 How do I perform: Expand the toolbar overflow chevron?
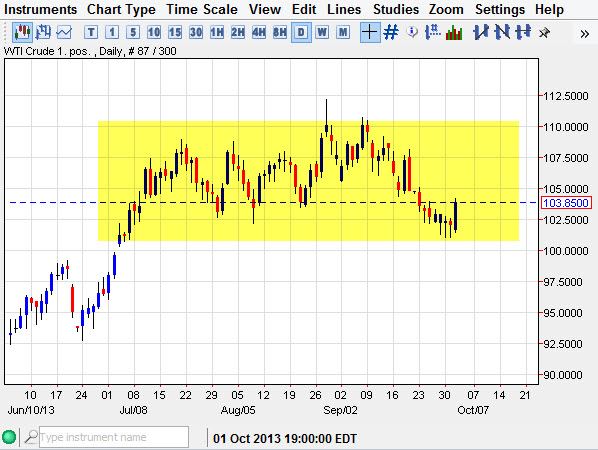[x=584, y=34]
